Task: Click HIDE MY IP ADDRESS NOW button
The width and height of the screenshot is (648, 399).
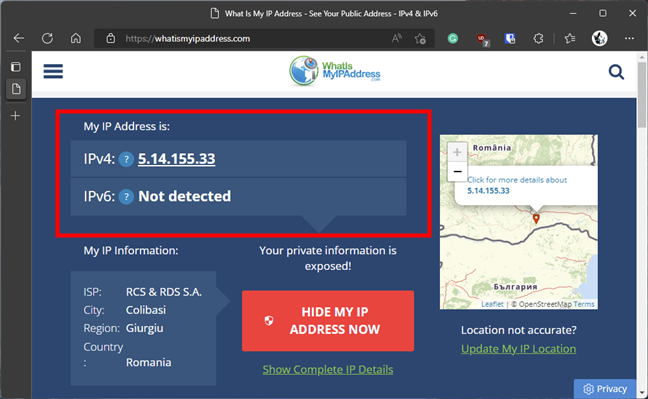Action: click(x=328, y=321)
